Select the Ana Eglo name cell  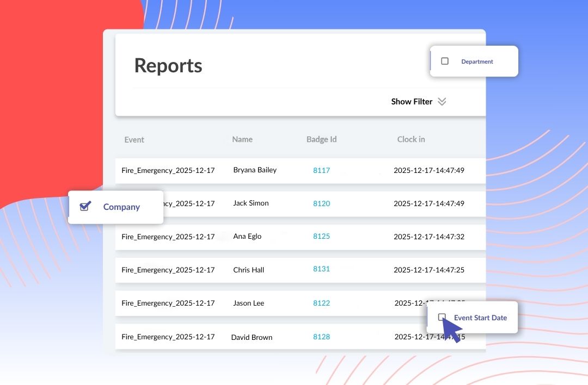click(247, 237)
